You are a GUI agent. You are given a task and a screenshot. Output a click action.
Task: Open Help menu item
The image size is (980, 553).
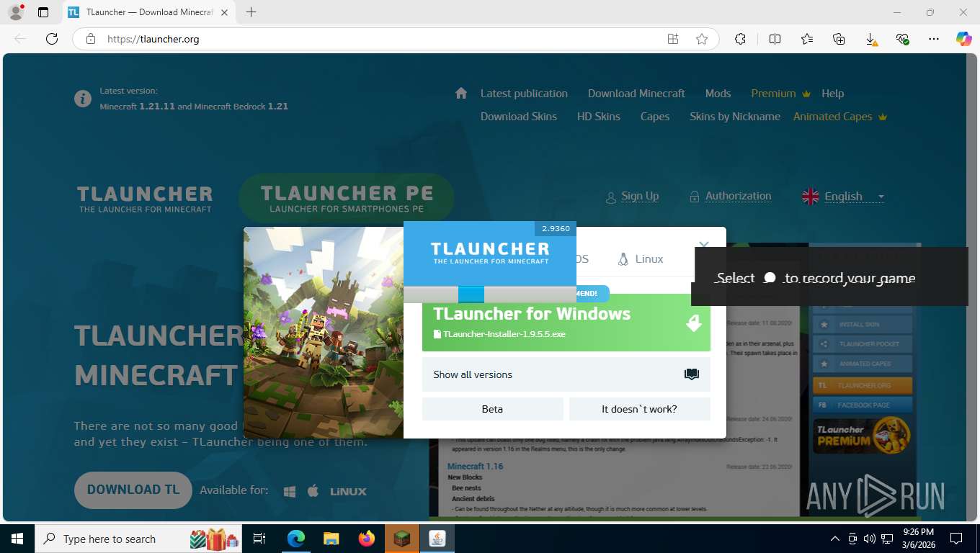click(x=832, y=94)
